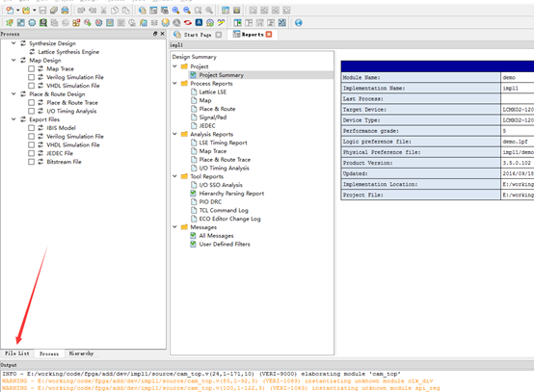
Task: Click the New file toolbar icon
Action: pos(10,11)
